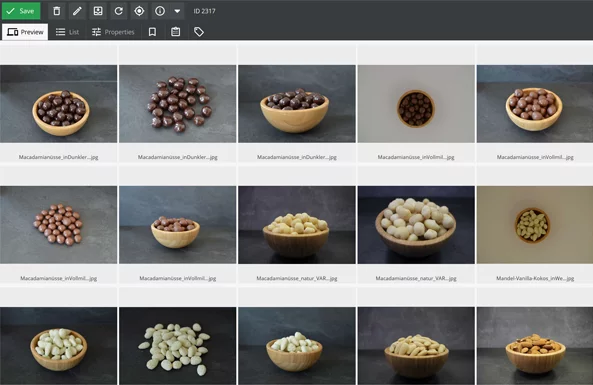Click the green Save button
The height and width of the screenshot is (385, 593).
(x=21, y=11)
